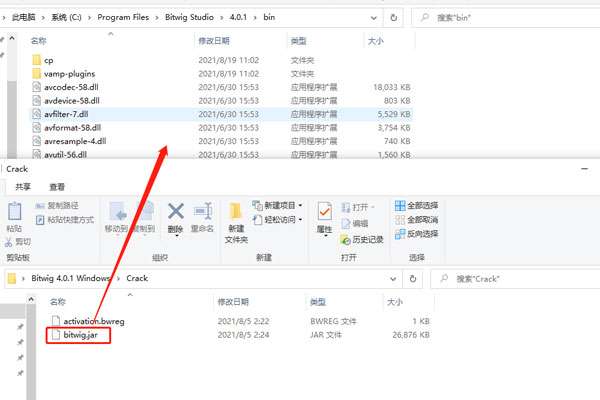Refresh the bin folder window
Image resolution: width=600 pixels, height=400 pixels.
[393, 18]
